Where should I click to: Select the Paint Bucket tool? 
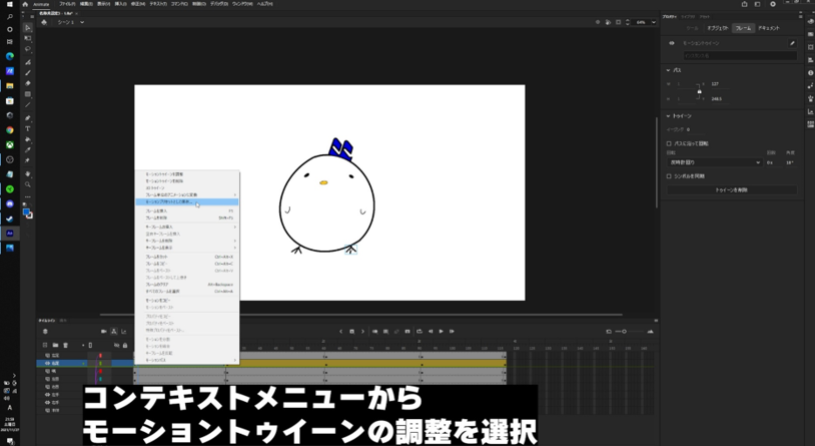click(x=28, y=139)
